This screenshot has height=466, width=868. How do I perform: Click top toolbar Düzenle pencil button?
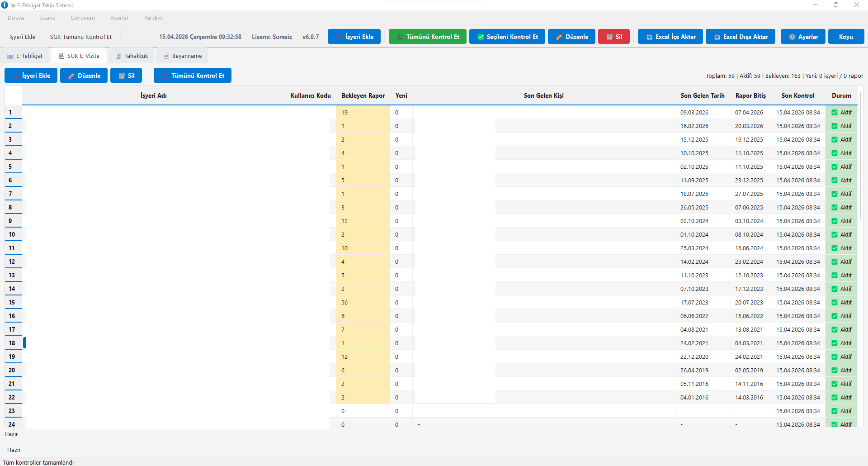(x=571, y=37)
